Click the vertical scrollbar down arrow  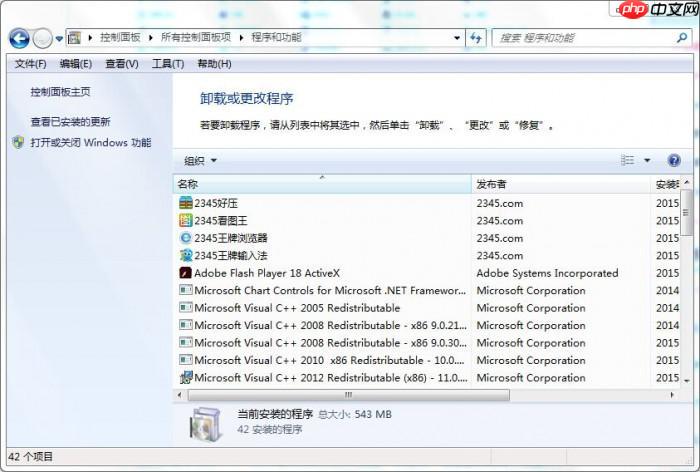[687, 380]
